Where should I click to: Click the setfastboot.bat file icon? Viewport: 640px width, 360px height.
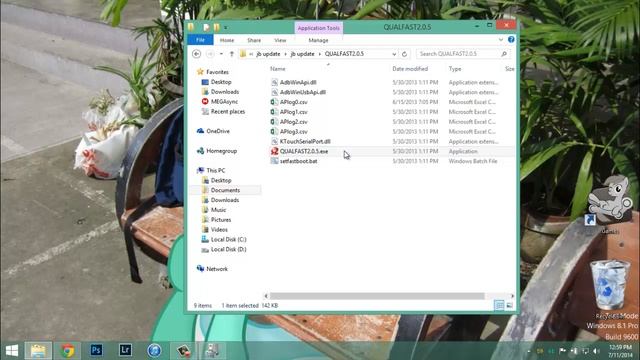274,161
